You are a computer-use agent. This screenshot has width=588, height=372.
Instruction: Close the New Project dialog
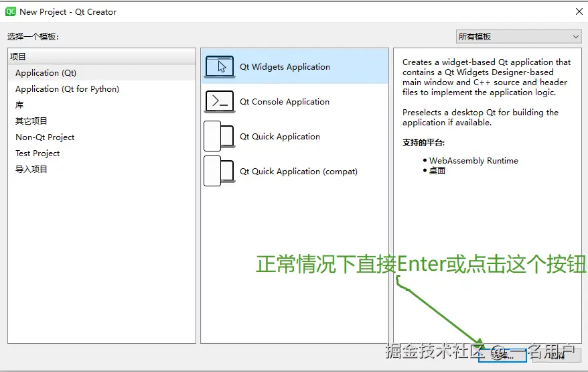pos(579,11)
